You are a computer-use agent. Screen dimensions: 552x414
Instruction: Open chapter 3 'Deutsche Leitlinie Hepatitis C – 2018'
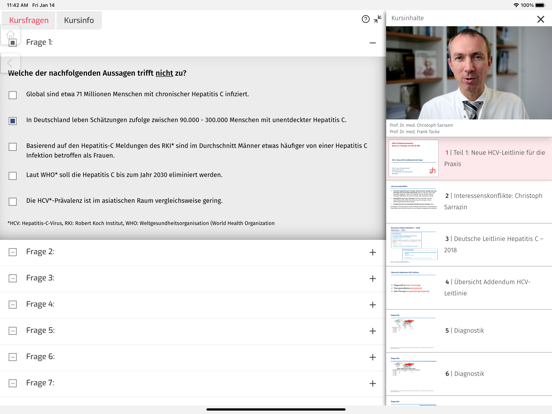tap(469, 245)
